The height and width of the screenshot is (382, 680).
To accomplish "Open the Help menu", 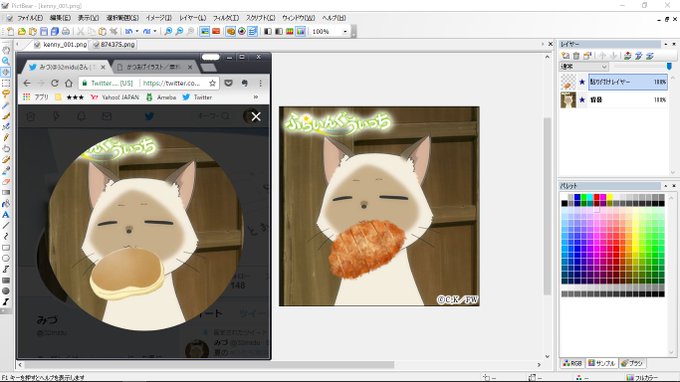I will 333,18.
